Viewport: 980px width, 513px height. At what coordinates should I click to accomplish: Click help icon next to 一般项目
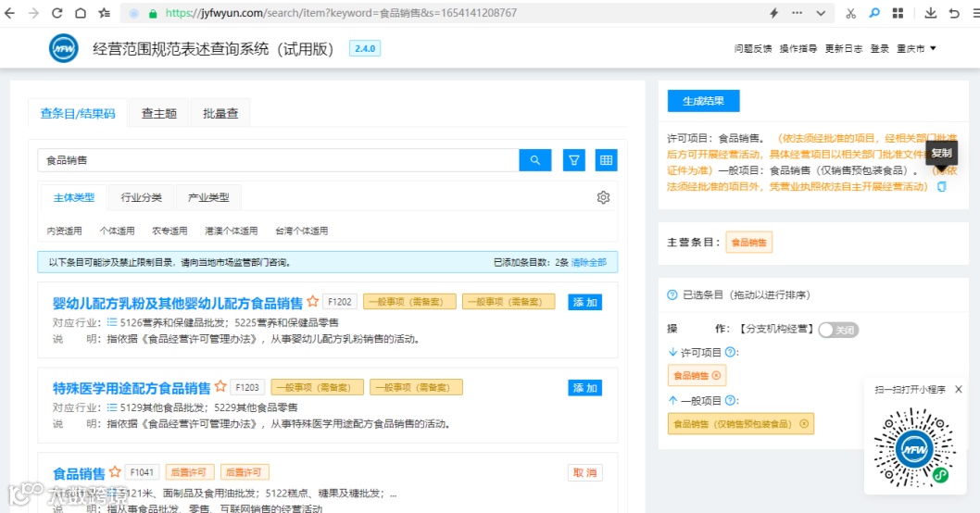[729, 401]
